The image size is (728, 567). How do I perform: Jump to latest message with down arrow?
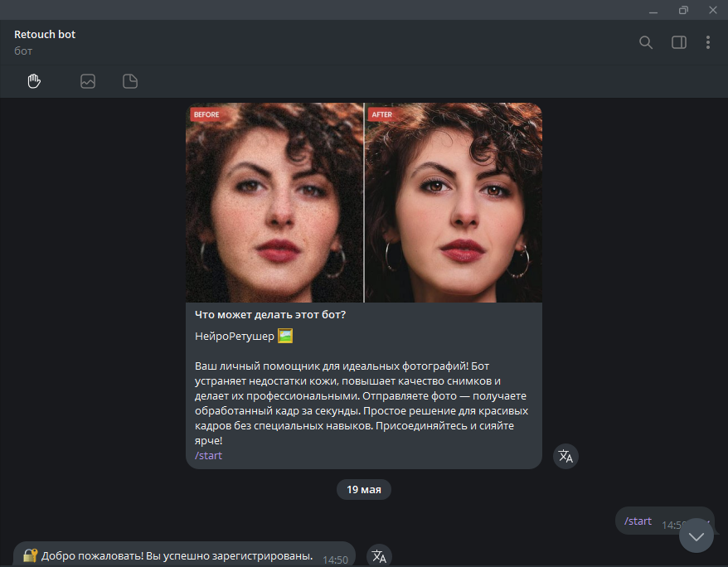[x=696, y=536]
